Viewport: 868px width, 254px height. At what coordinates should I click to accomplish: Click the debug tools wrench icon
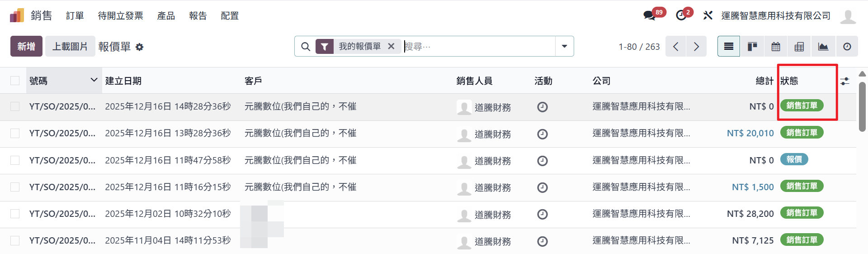point(708,15)
